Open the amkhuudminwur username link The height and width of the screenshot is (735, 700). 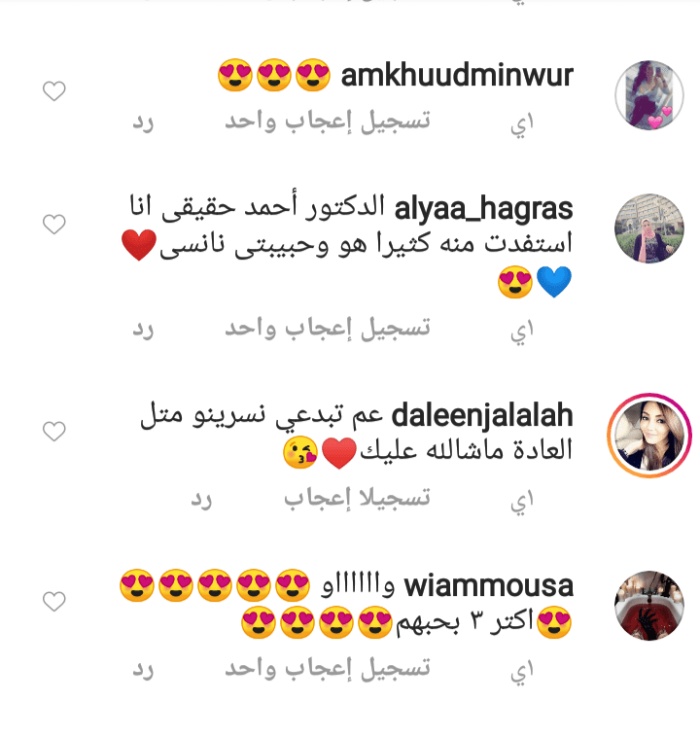coord(457,75)
